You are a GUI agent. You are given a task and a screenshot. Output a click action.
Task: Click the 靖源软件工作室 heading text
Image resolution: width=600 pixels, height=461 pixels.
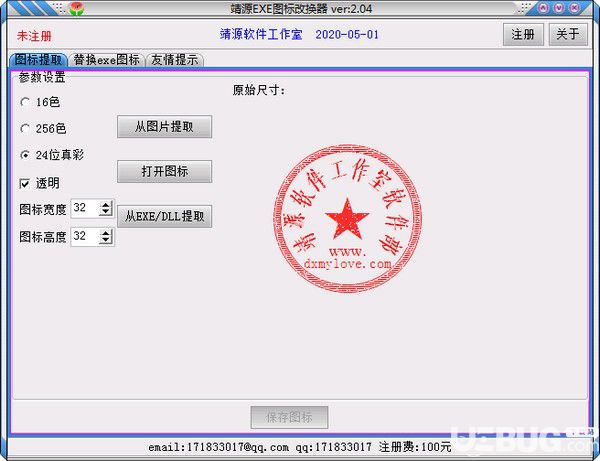pos(261,34)
